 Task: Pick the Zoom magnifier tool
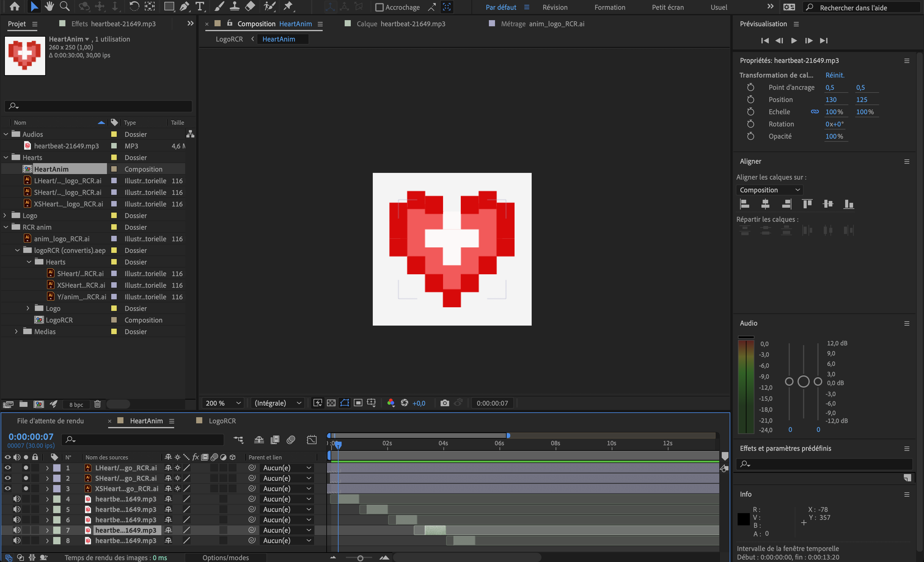[x=64, y=6]
